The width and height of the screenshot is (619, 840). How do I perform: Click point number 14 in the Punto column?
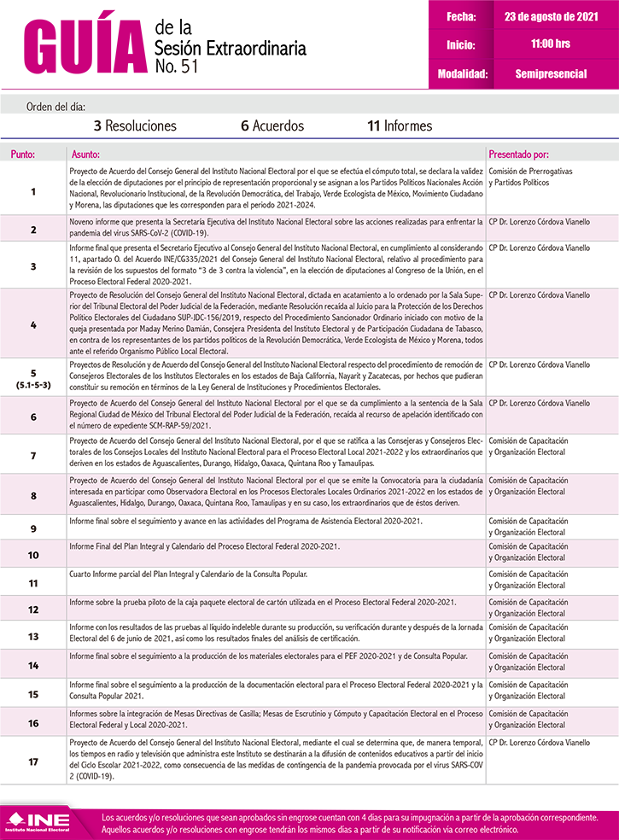click(x=33, y=665)
